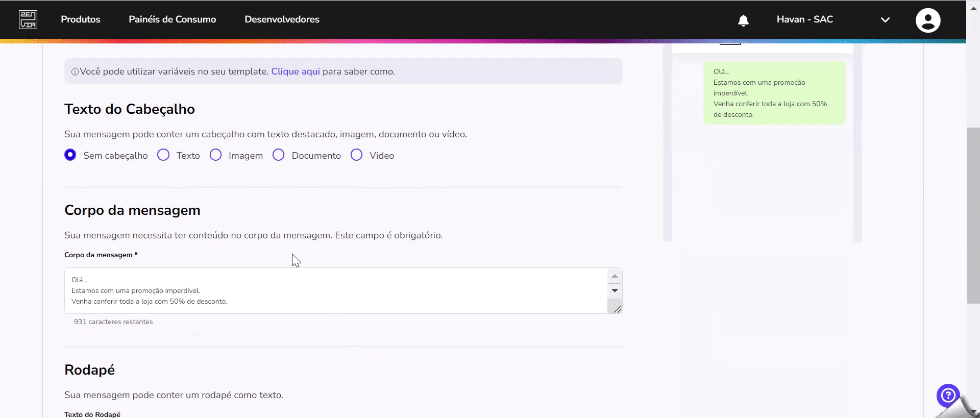The width and height of the screenshot is (980, 418).
Task: Click the Havan - SAC account name
Action: (804, 19)
